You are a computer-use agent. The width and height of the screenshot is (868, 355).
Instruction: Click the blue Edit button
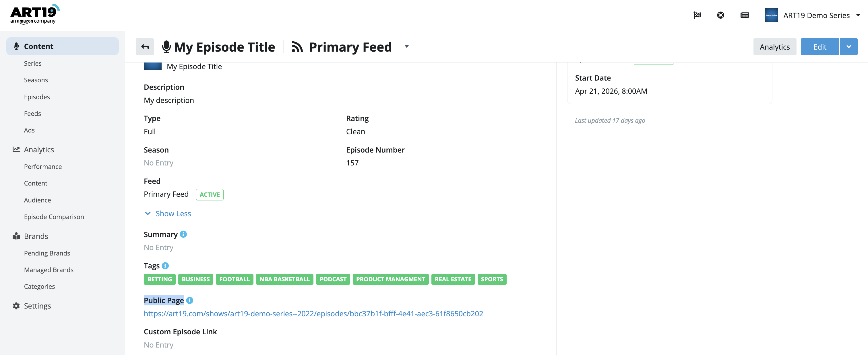819,47
